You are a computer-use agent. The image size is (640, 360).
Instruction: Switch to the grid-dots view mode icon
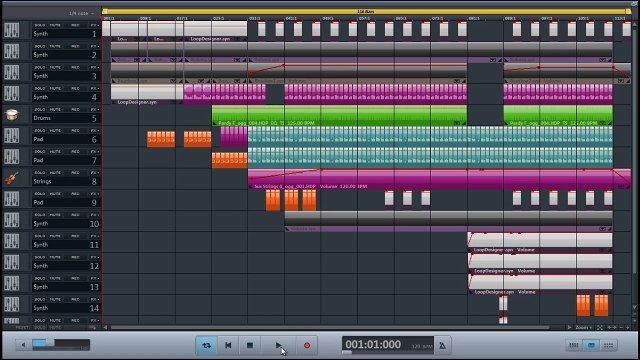[x=608, y=345]
